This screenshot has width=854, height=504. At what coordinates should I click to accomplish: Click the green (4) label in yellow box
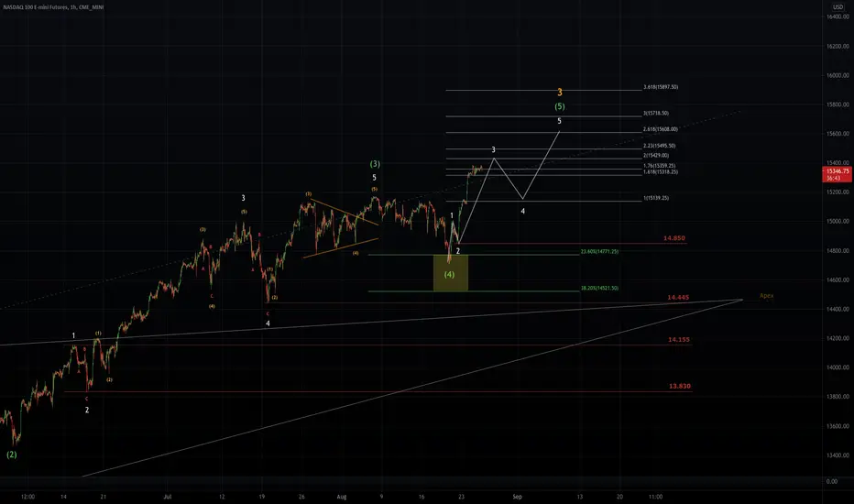coord(449,275)
